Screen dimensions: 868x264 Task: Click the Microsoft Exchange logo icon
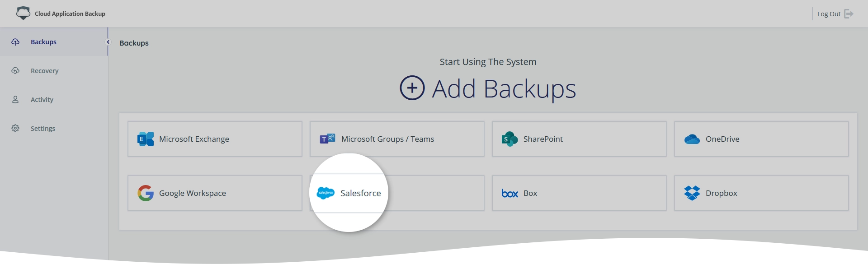146,139
